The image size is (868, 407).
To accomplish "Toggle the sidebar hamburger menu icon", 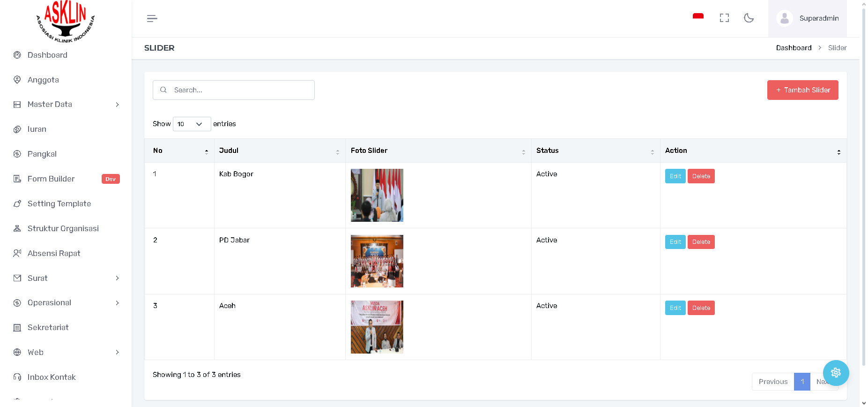I will click(152, 19).
